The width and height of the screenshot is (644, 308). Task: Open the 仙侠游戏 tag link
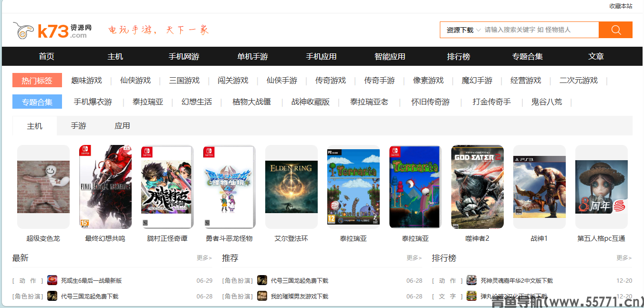point(135,81)
